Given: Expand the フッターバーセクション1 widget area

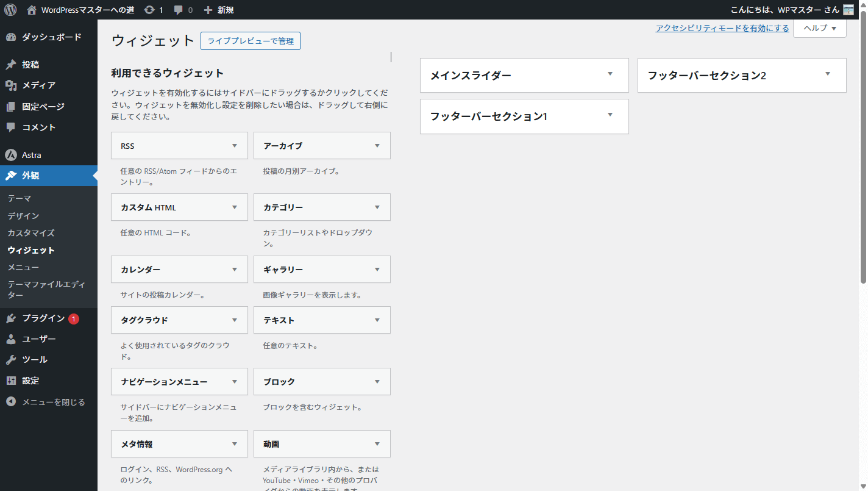Looking at the screenshot, I should pos(610,115).
